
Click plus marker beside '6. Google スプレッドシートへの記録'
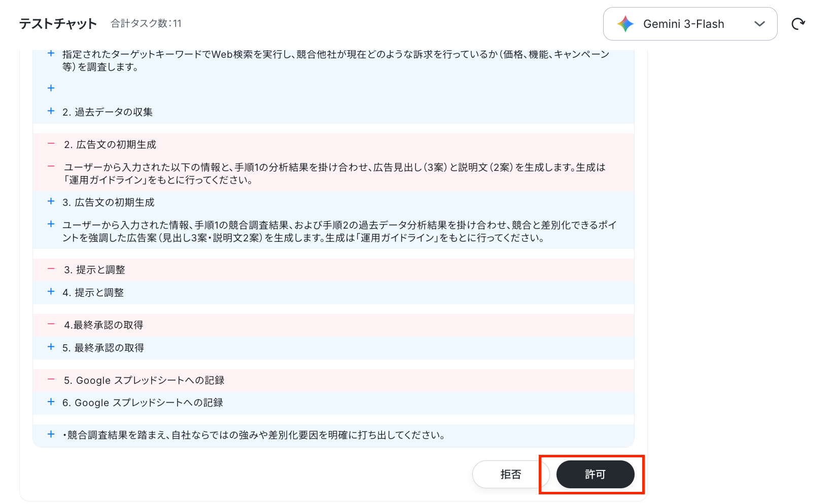point(51,402)
